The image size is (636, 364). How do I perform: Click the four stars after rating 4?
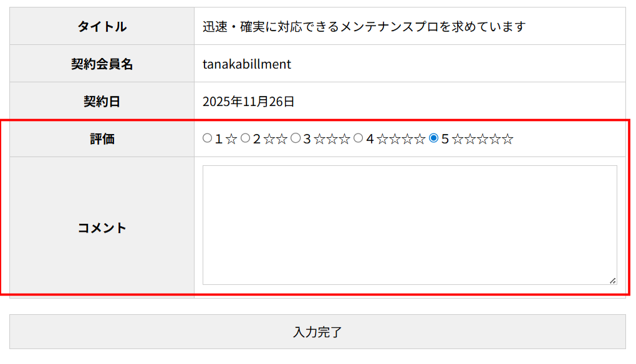[x=401, y=139]
